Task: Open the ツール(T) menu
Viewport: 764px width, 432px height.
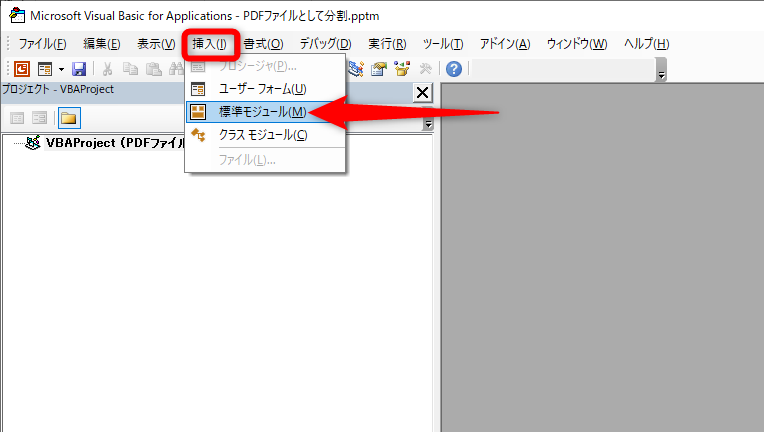Action: coord(443,44)
